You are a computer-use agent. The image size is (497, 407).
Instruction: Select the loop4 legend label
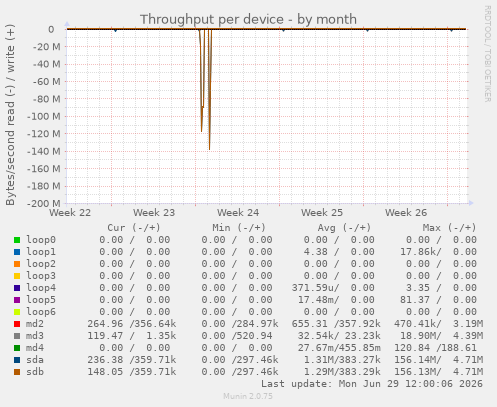tap(41, 288)
